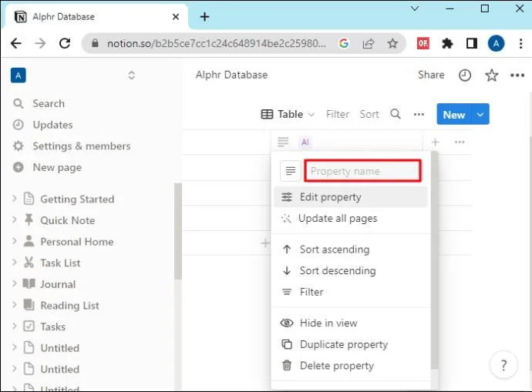Open the Chrome three-dot menu

tap(520, 43)
